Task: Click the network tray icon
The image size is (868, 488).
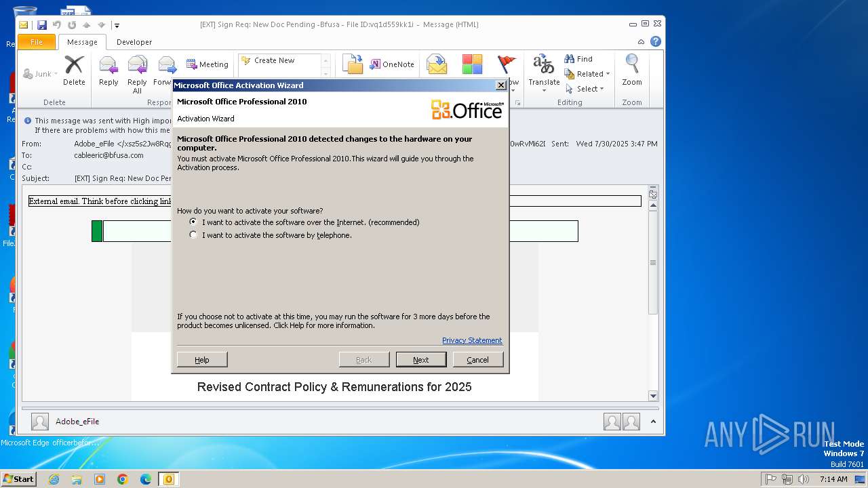Action: (787, 479)
